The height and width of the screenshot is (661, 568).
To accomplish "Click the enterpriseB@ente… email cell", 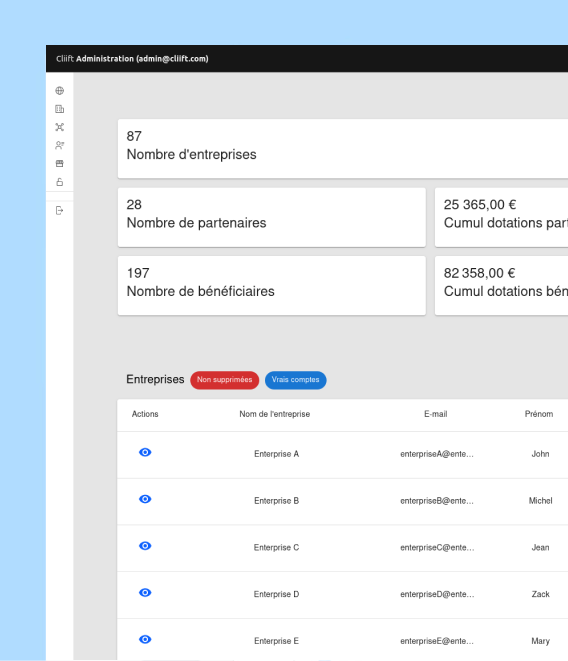I will point(437,501).
